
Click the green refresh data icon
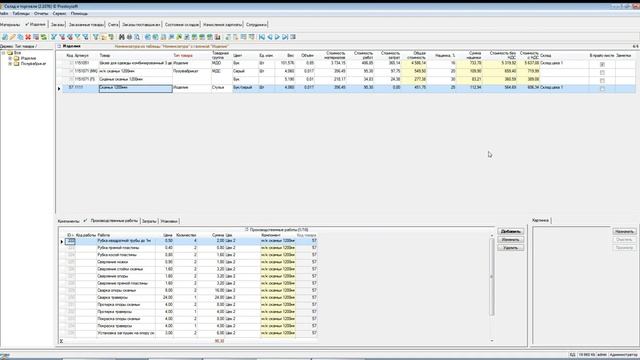point(44,37)
